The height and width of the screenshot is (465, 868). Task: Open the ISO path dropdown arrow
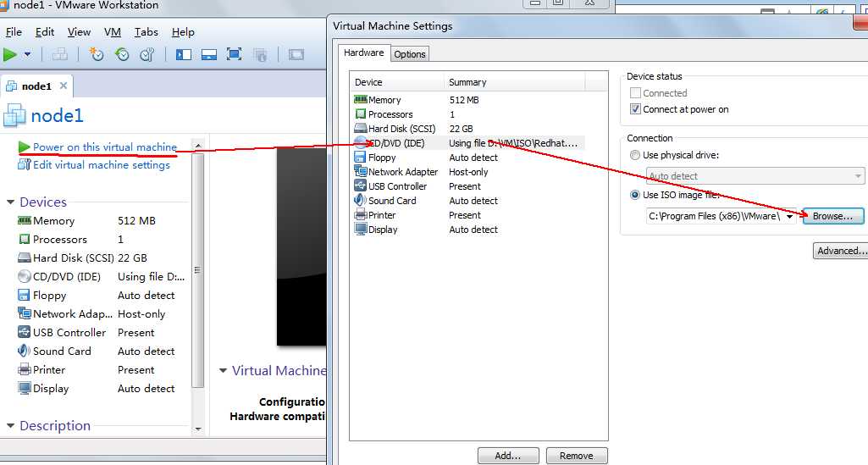coord(789,216)
